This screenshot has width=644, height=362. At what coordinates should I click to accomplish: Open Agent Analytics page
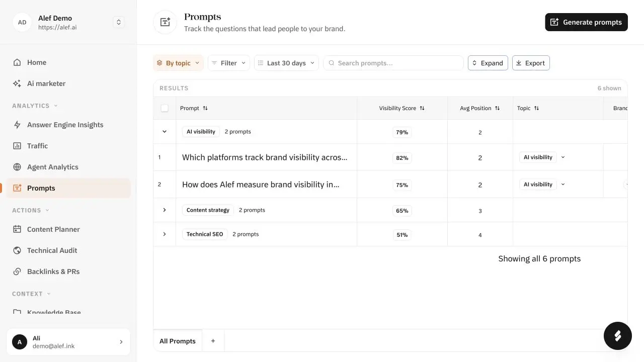click(68, 167)
